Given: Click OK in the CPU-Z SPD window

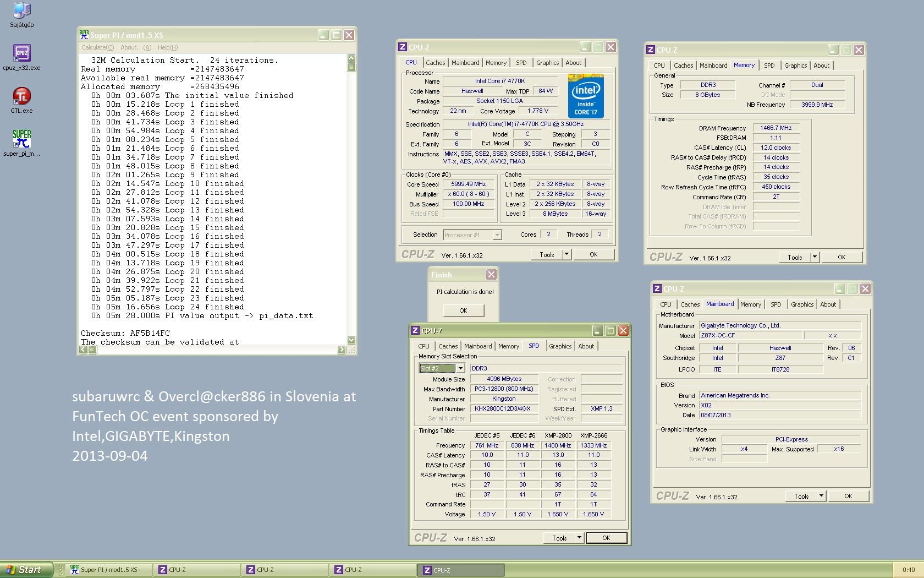Looking at the screenshot, I should point(606,538).
